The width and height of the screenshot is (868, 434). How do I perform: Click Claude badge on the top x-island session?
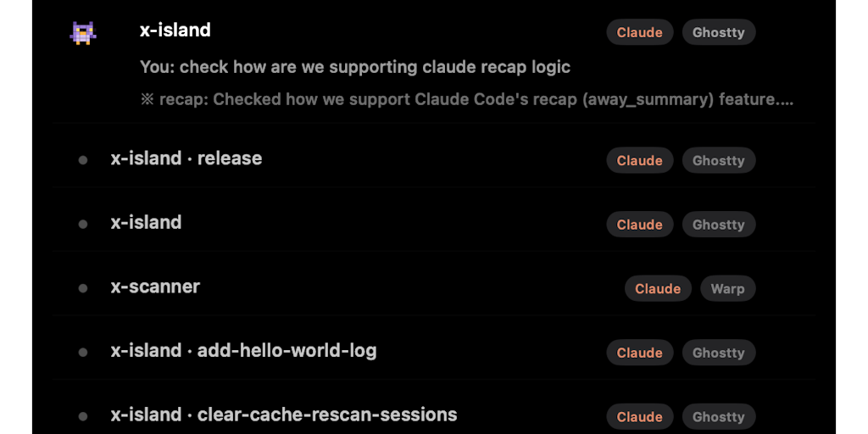click(x=639, y=33)
